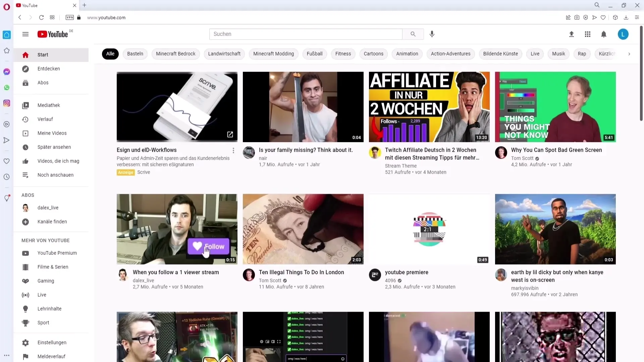The height and width of the screenshot is (362, 644).
Task: Click the upload video icon
Action: [571, 34]
